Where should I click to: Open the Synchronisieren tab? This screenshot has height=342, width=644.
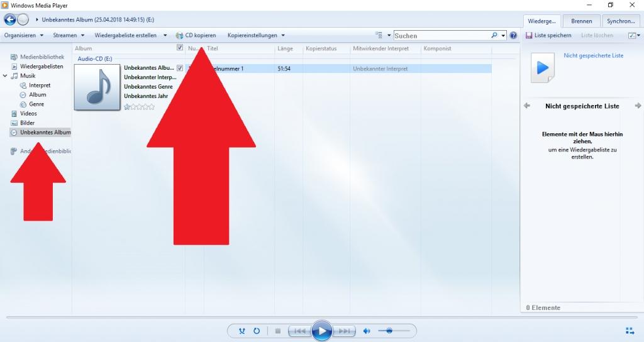click(x=620, y=21)
